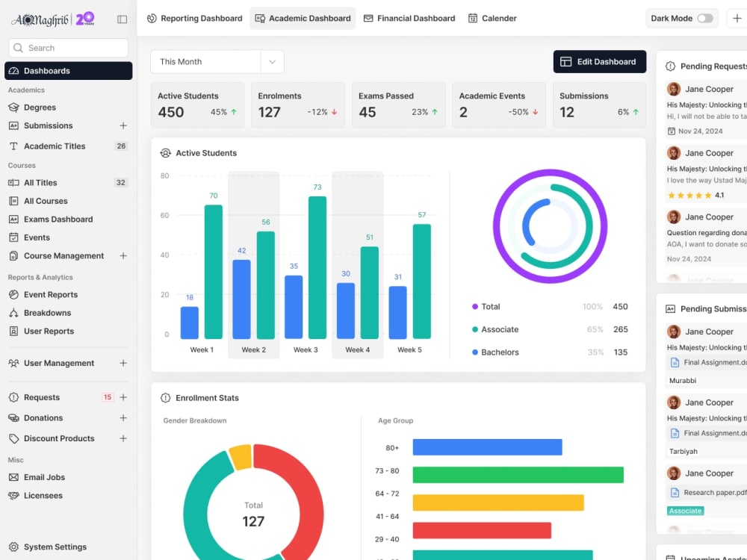Click the star rating showing 4.1
Image resolution: width=747 pixels, height=560 pixels.
695,195
